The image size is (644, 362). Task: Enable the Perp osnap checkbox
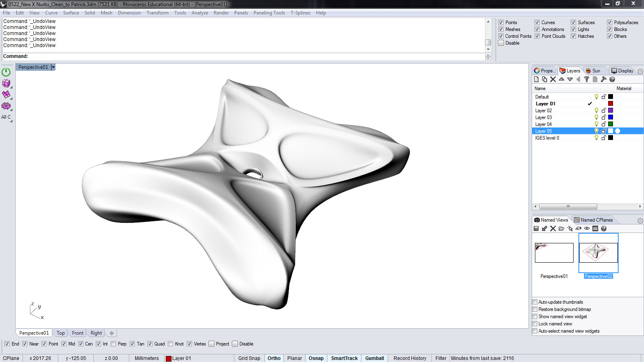click(114, 344)
